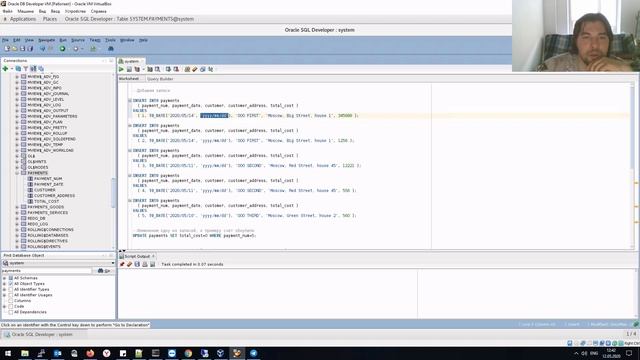Open the Places menu in the top panel
Screen dimensions: 640x360
coord(50,19)
